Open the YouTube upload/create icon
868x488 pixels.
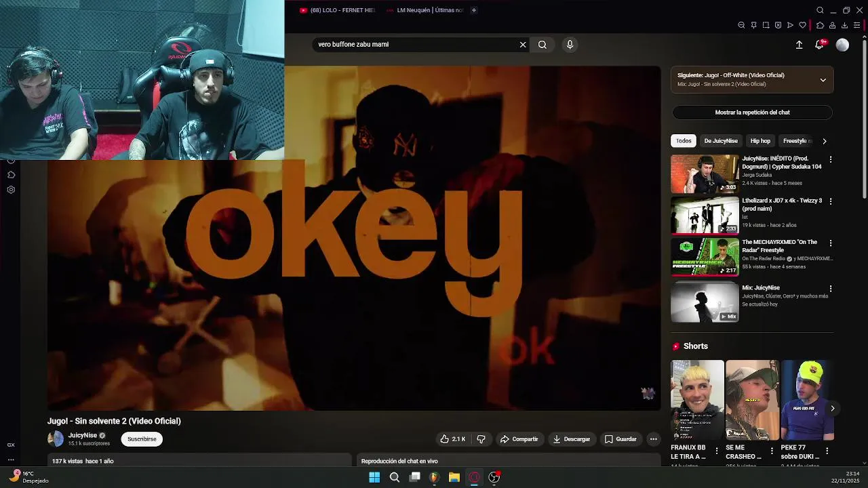[x=799, y=45]
